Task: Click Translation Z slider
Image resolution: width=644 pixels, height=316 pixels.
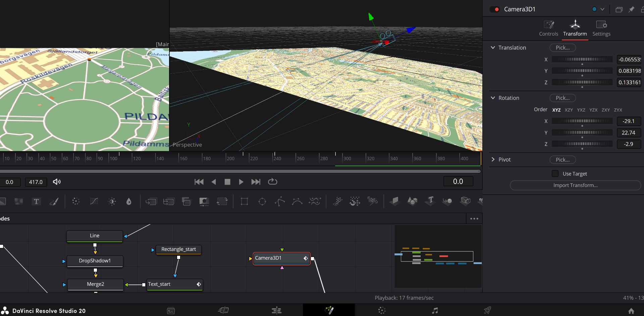Action: [582, 82]
